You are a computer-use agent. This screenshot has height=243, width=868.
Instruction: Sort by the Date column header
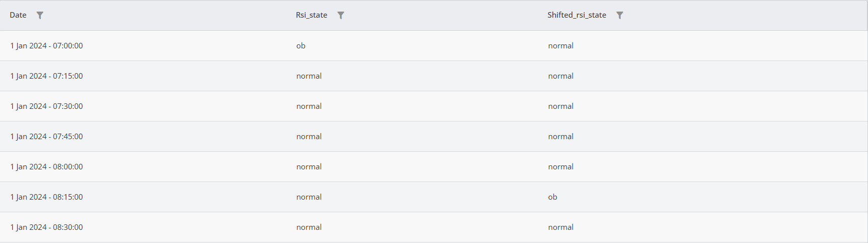18,15
